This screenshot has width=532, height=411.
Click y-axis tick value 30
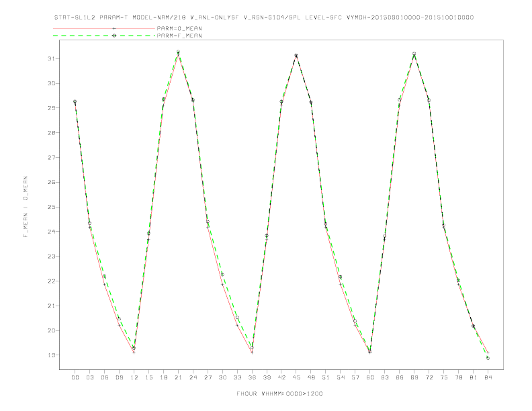pos(51,83)
